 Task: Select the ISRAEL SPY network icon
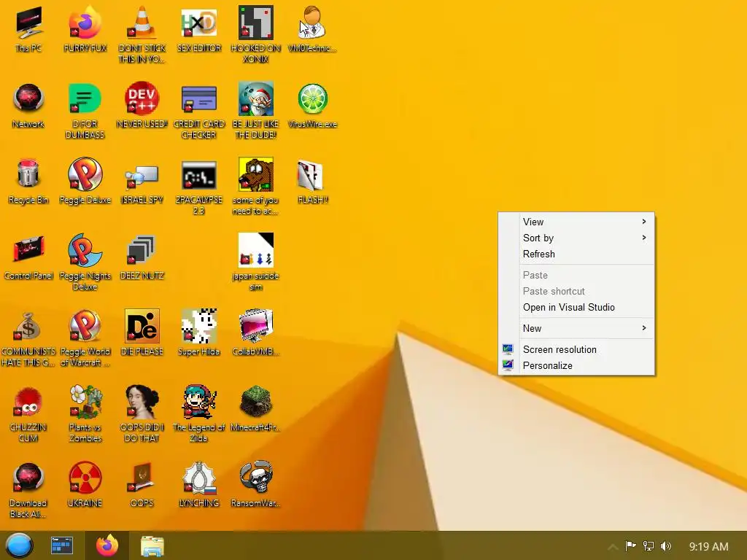coord(142,175)
